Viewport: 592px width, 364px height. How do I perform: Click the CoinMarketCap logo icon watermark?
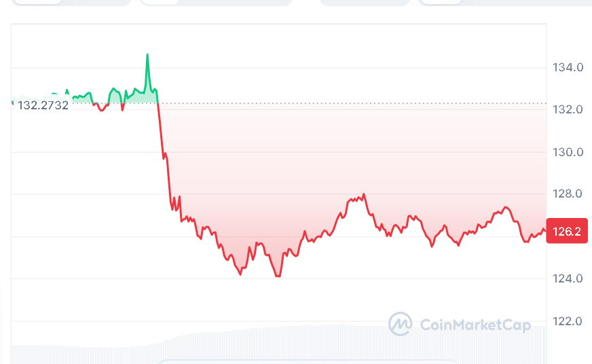point(400,324)
